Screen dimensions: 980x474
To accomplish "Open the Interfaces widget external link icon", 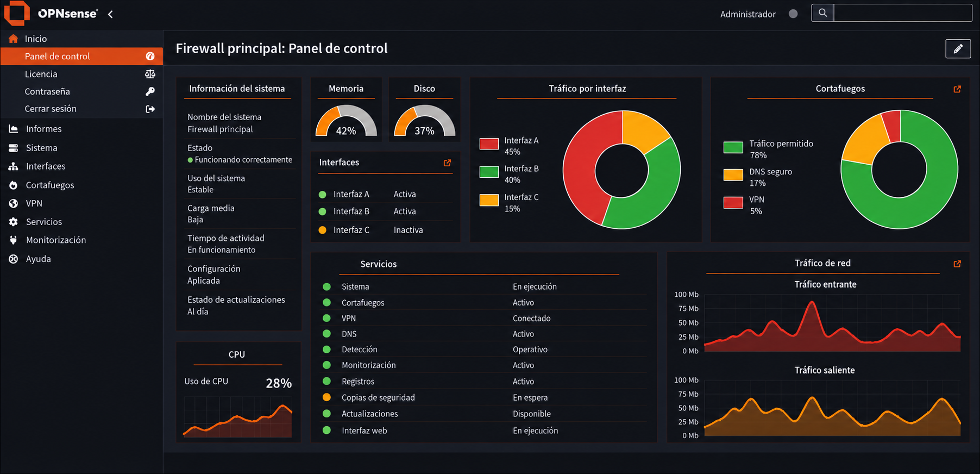I will 447,163.
